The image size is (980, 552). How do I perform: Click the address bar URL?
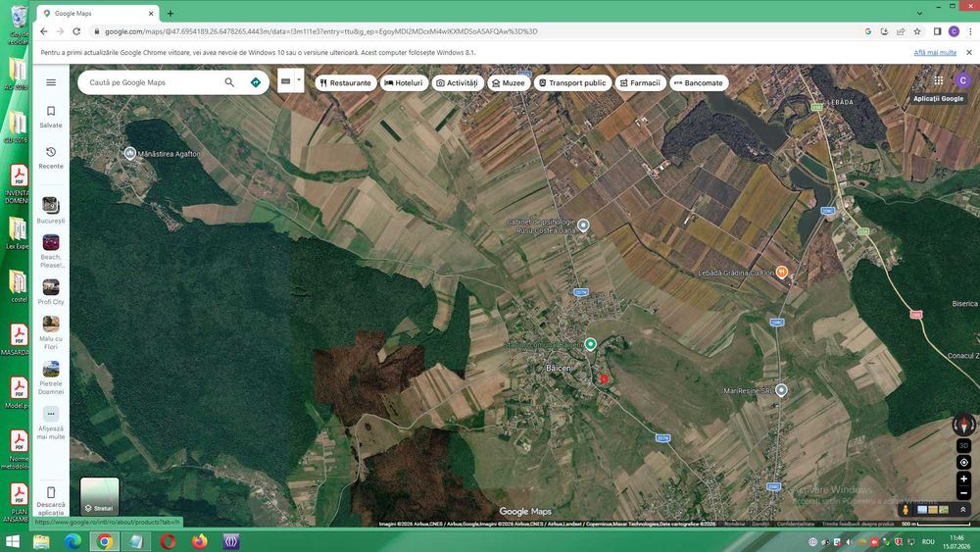[x=320, y=31]
